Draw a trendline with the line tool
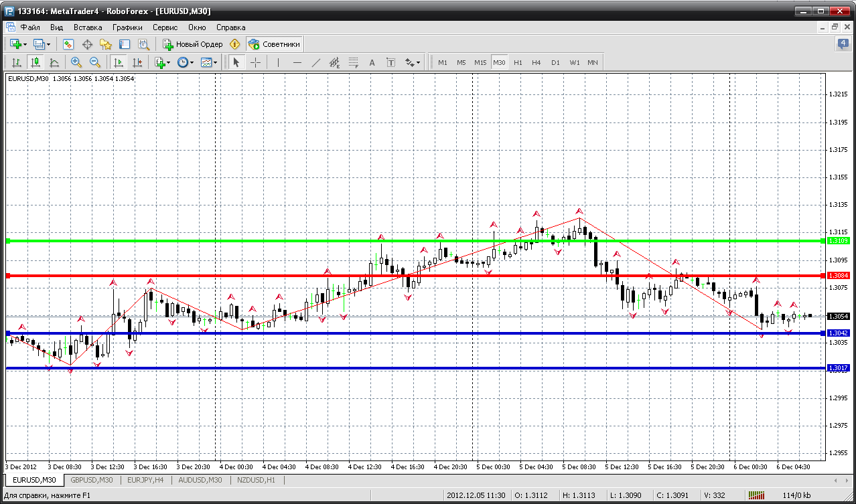 coord(316,62)
